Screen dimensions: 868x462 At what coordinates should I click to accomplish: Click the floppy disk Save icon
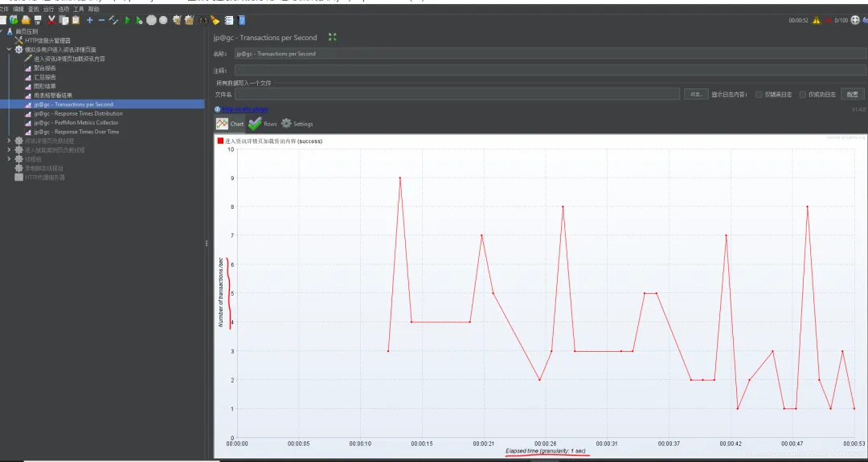point(37,20)
